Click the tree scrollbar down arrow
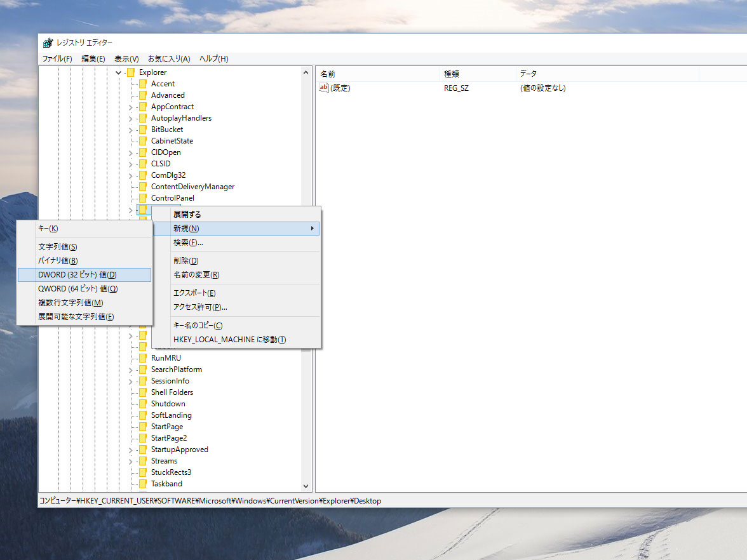This screenshot has height=560, width=747. click(306, 486)
